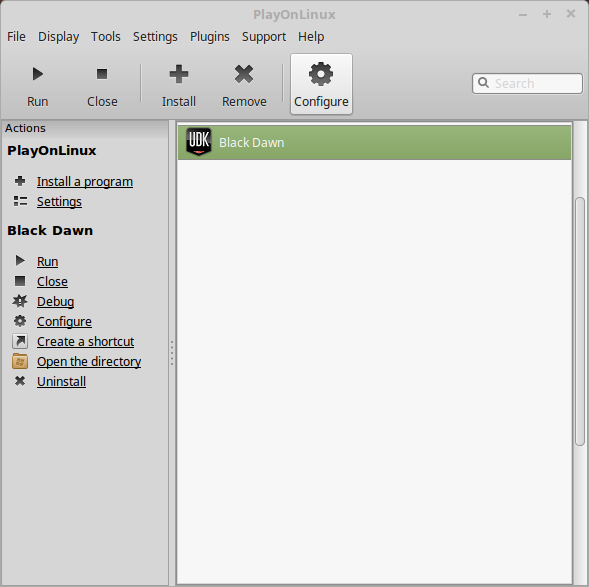
Task: Open the Support menu
Action: (264, 37)
